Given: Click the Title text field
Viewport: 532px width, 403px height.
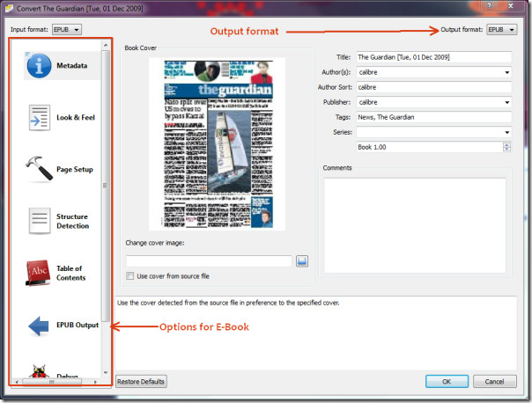Looking at the screenshot, I should coord(433,57).
